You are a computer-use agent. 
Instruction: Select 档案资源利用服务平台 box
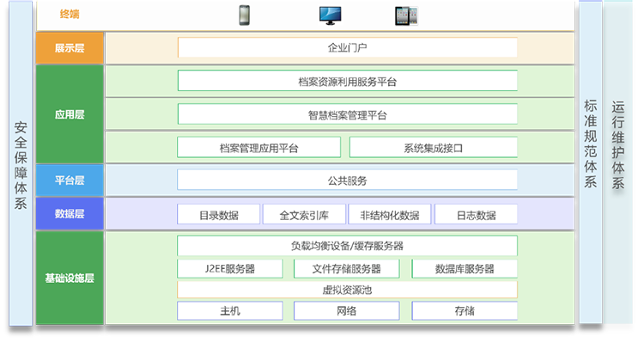[348, 81]
